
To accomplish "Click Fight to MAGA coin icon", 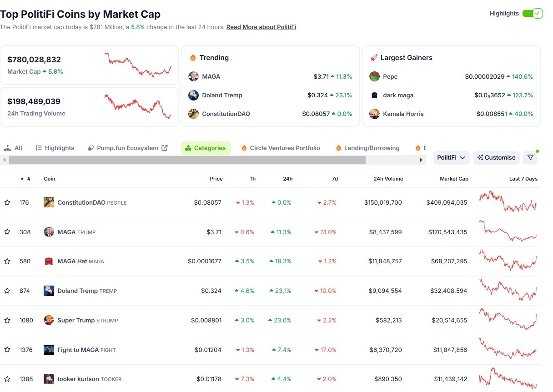I will [x=49, y=350].
